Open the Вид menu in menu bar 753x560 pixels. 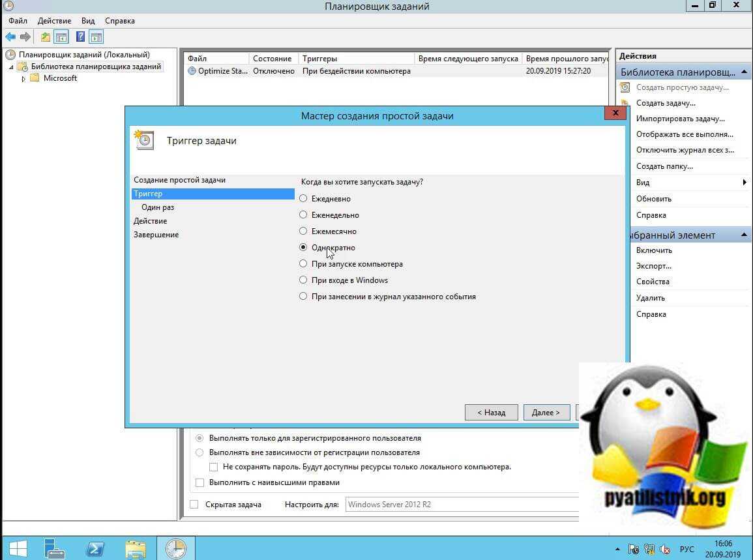tap(88, 21)
